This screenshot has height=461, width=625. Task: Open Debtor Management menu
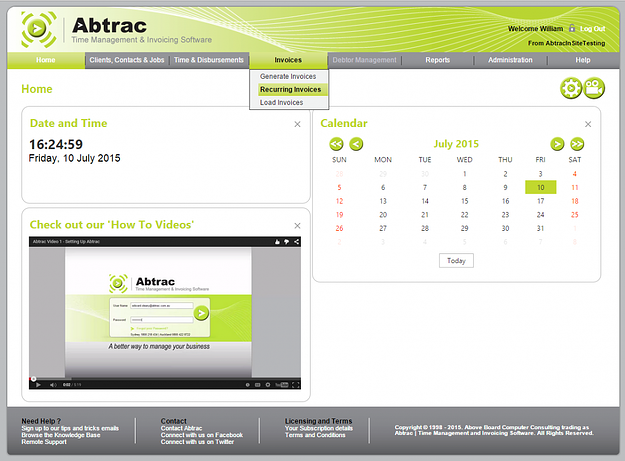[364, 60]
